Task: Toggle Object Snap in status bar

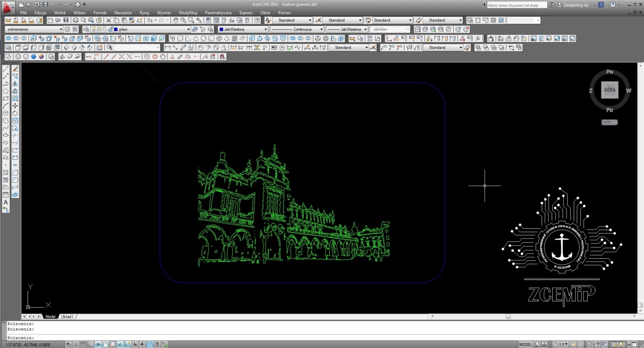Action: (x=105, y=344)
